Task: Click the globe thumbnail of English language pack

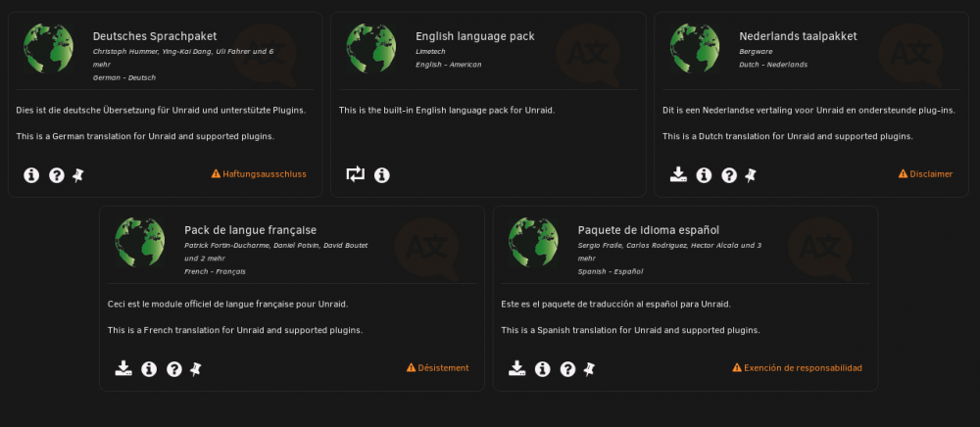Action: click(371, 49)
